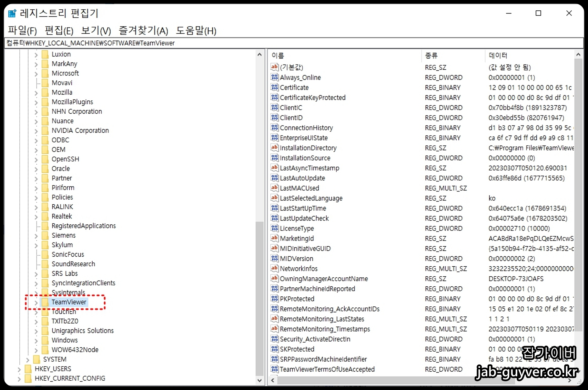Open the 보기(V) menu
588x390 pixels.
pos(96,31)
